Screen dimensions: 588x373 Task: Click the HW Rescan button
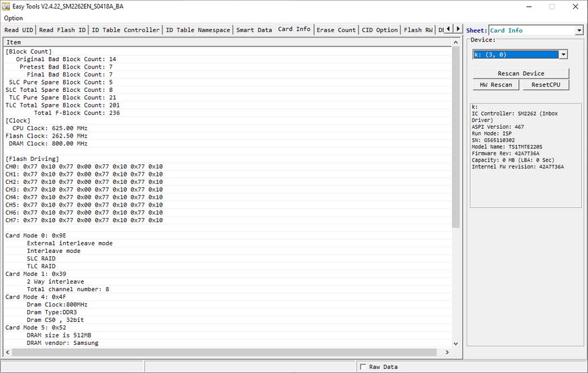tap(496, 85)
